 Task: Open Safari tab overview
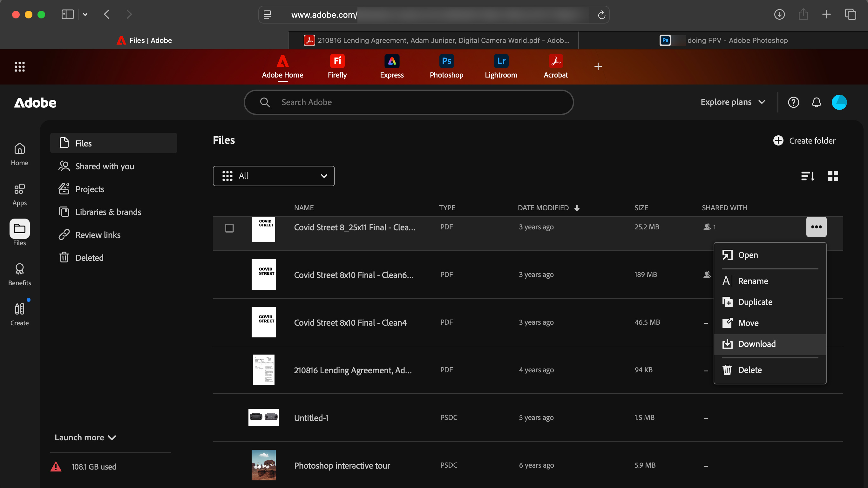pyautogui.click(x=850, y=14)
